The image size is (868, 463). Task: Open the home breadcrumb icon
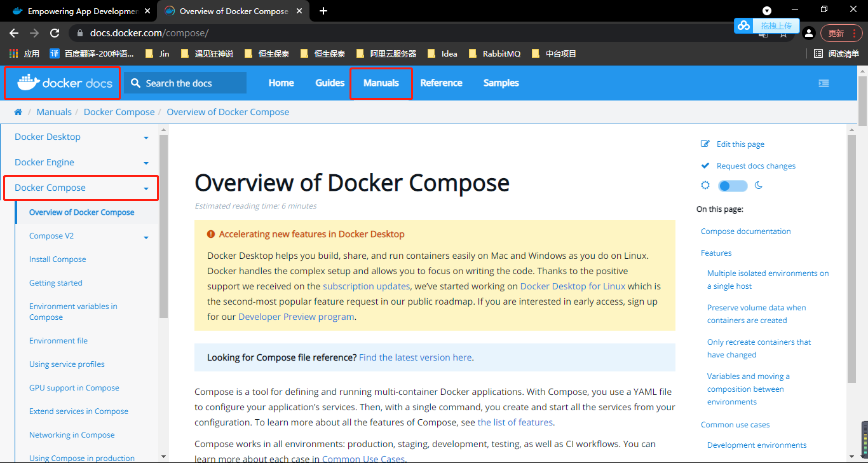pyautogui.click(x=18, y=112)
